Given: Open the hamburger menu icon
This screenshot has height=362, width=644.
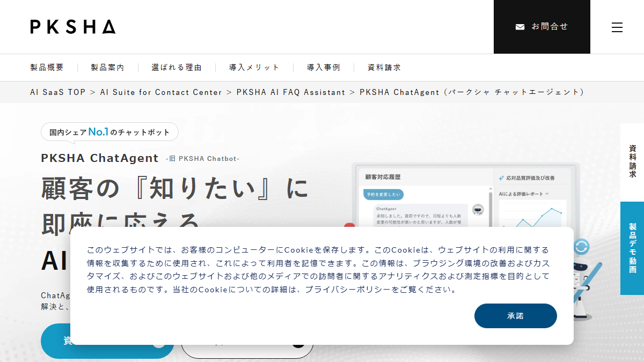Looking at the screenshot, I should point(617,27).
